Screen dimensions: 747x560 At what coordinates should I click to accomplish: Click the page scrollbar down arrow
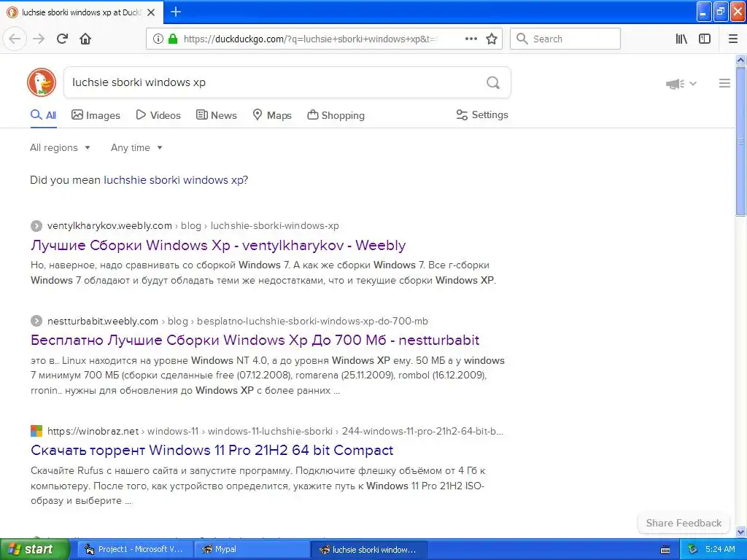(740, 532)
